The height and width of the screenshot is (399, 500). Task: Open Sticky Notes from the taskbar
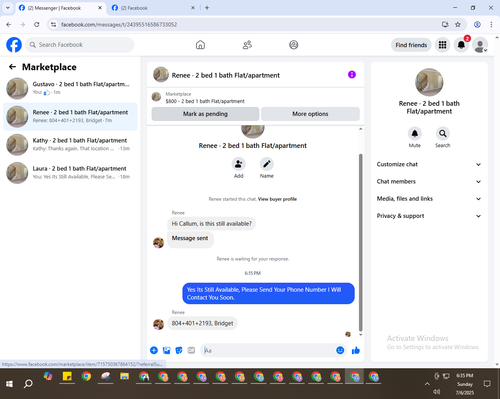[67, 377]
